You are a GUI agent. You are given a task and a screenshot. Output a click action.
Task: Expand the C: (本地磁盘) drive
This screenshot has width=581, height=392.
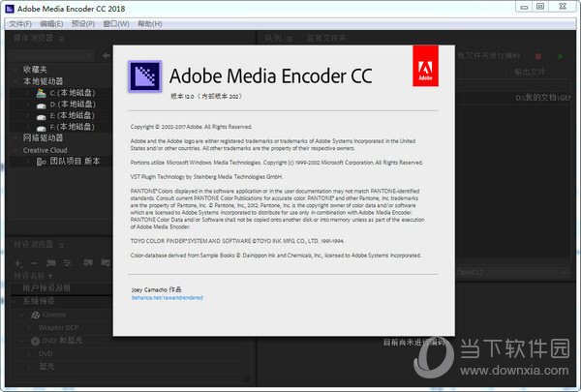tap(28, 93)
